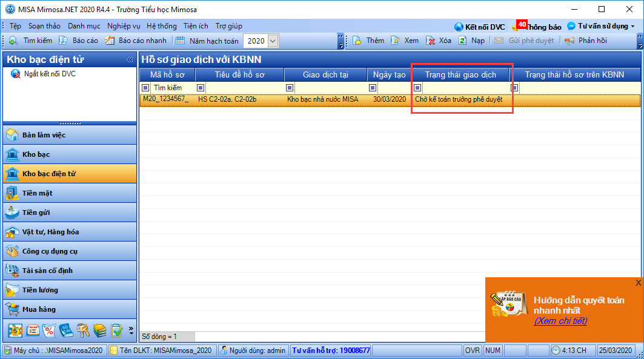Click the HS C2-02a, C2-02b cell

[x=227, y=100]
